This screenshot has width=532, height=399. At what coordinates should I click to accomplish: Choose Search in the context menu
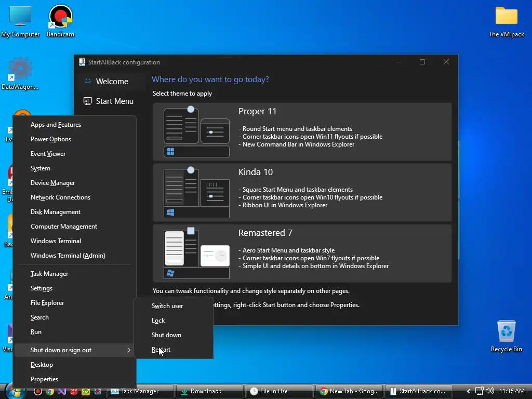(75, 317)
